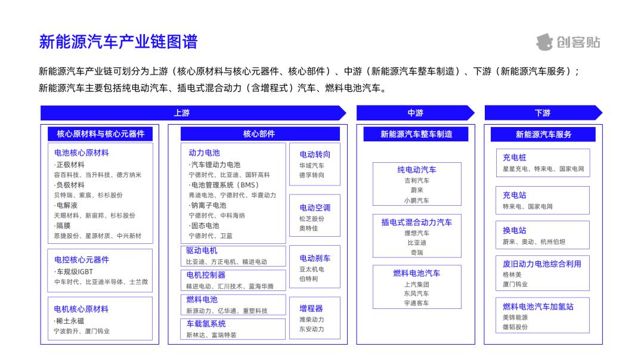Select the 核心部件 header bar

pos(260,134)
